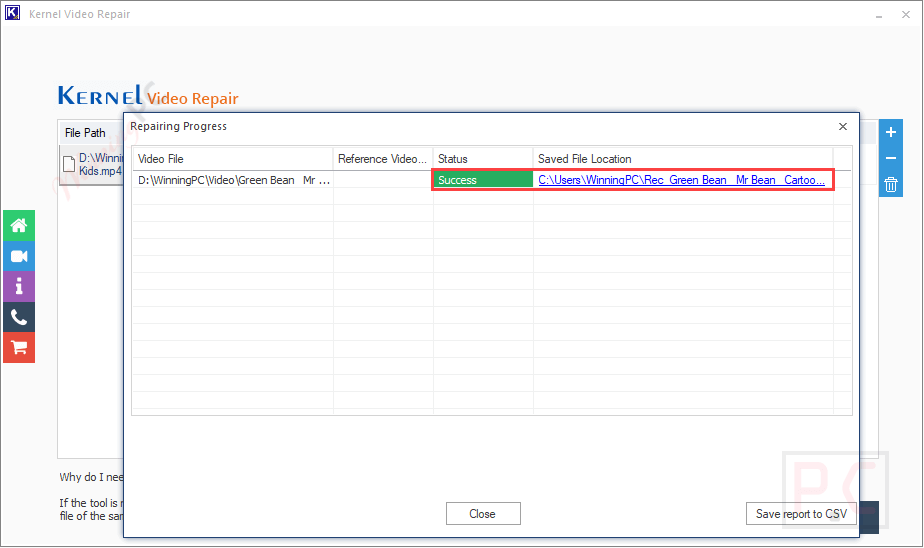Click the minus remove file icon
This screenshot has width=924, height=548.
890,158
